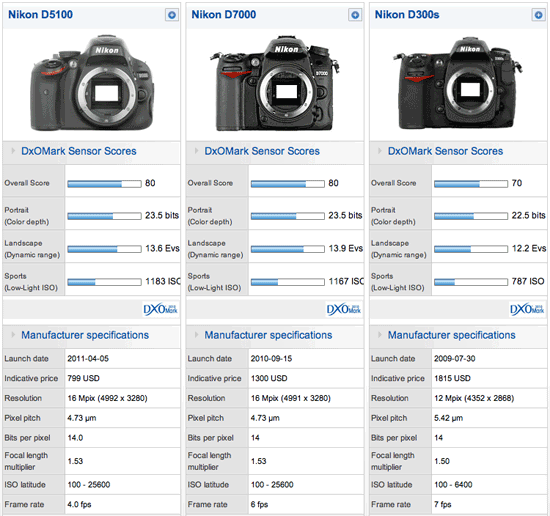The width and height of the screenshot is (550, 516).
Task: Collapse the D7000 Manufacturer specifications section
Action: pyautogui.click(x=196, y=335)
